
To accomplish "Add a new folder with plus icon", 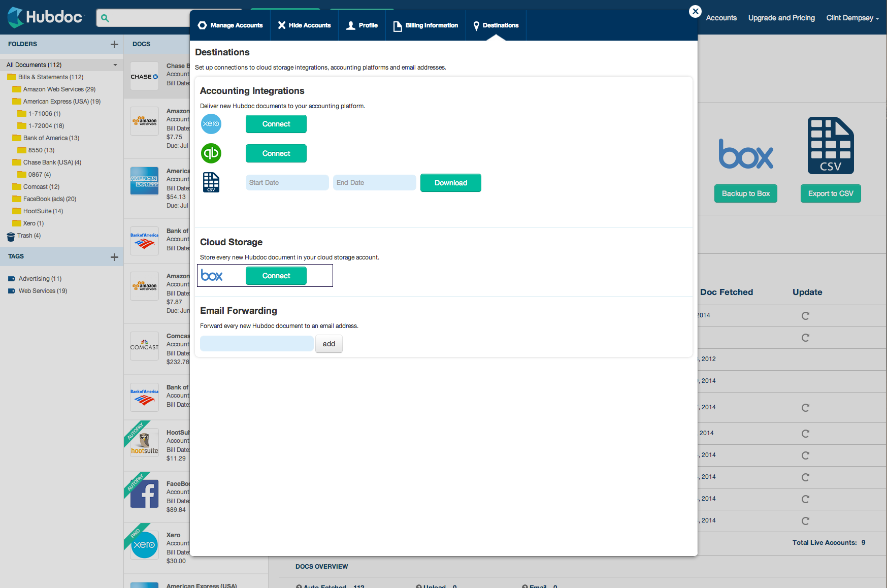I will [x=114, y=44].
